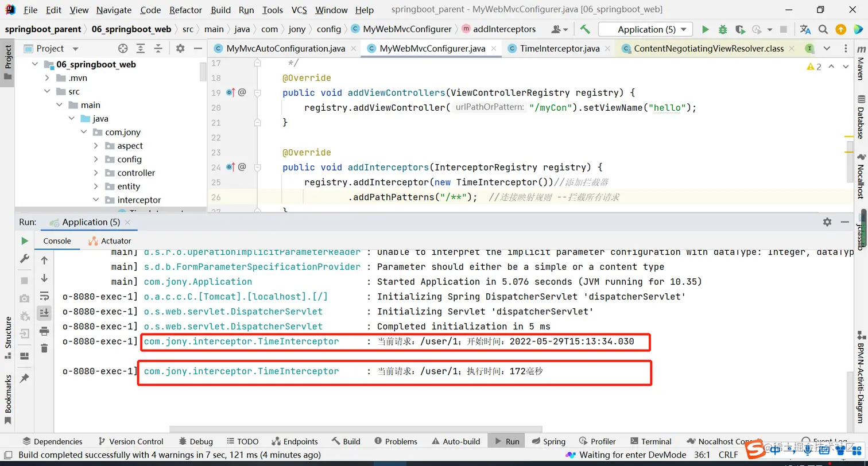Click the Select Opened File target icon

click(x=122, y=49)
